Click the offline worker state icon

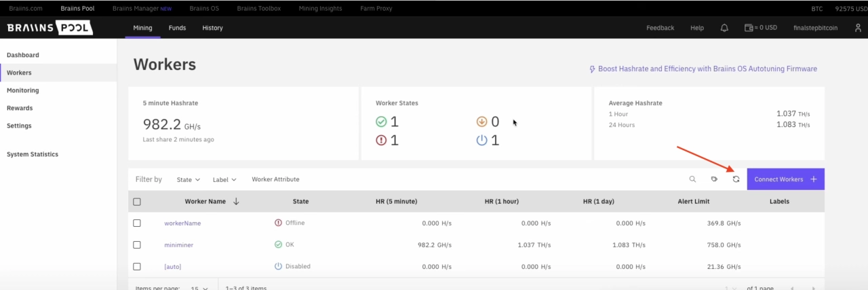click(382, 141)
